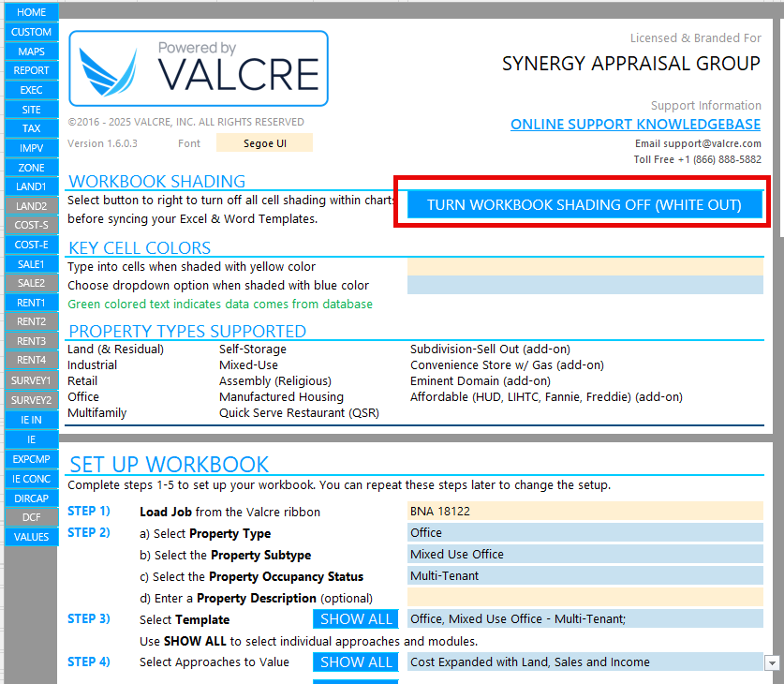Click SHOW ALL beside Approaches to Value

pyautogui.click(x=356, y=662)
